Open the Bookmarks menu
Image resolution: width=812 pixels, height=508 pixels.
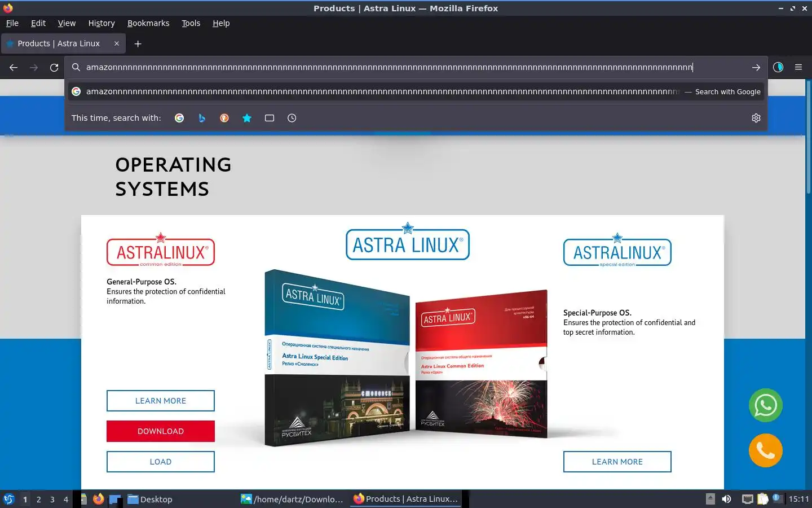(x=148, y=23)
